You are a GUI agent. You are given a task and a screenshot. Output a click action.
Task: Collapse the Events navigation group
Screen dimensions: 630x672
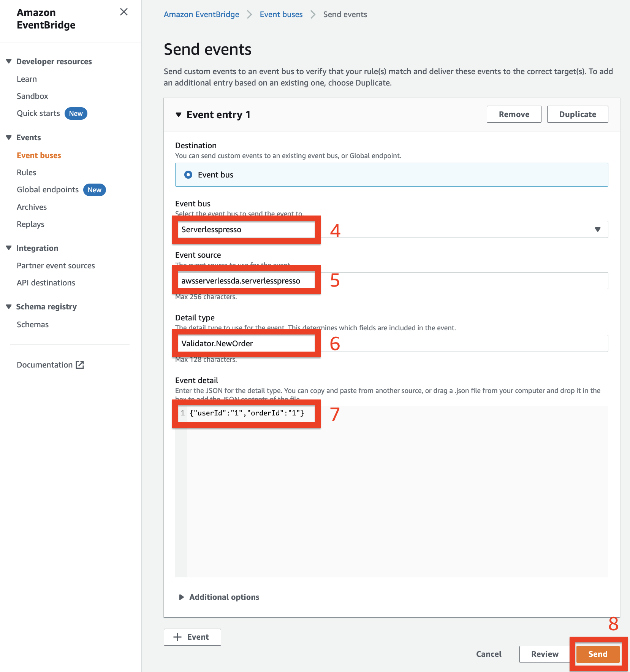pyautogui.click(x=9, y=138)
